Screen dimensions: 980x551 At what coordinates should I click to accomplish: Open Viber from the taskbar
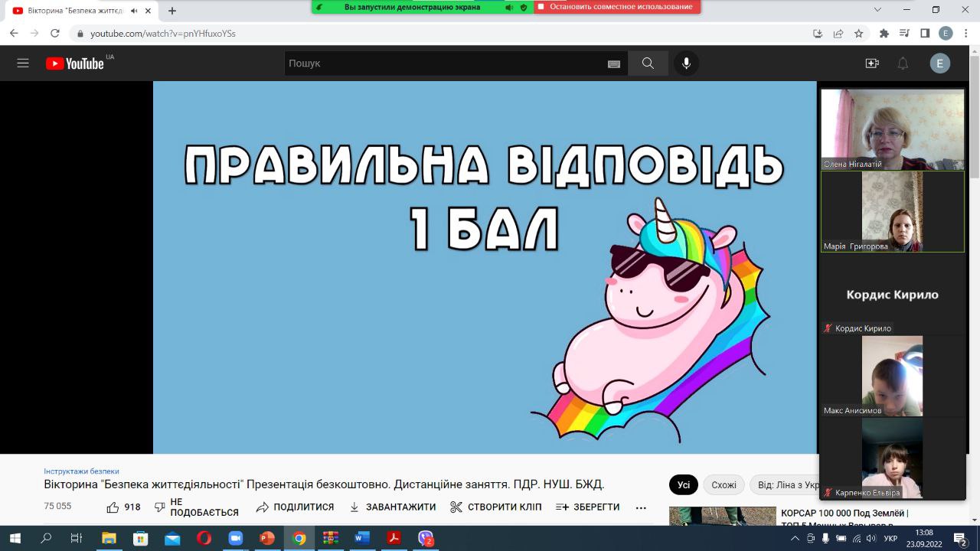(x=426, y=538)
